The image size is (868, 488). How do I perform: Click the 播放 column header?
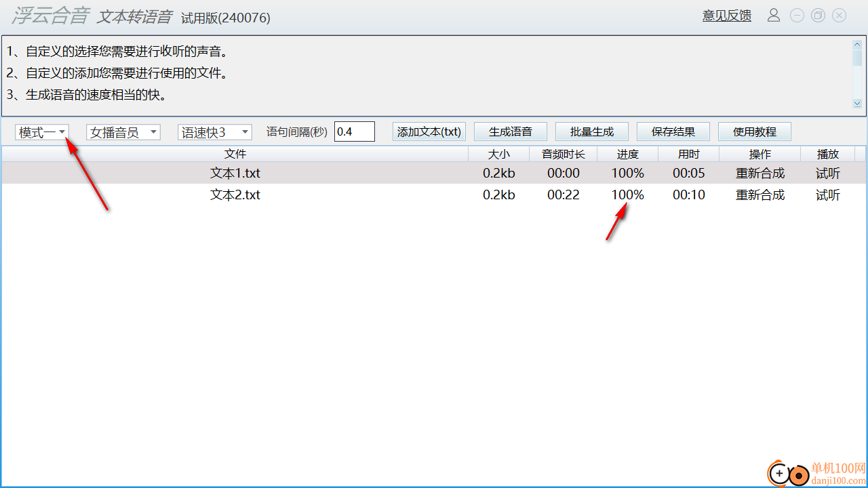(x=828, y=154)
